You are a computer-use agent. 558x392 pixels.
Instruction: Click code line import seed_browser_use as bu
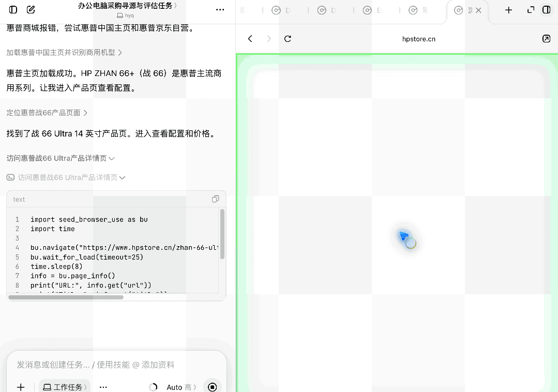click(x=89, y=219)
